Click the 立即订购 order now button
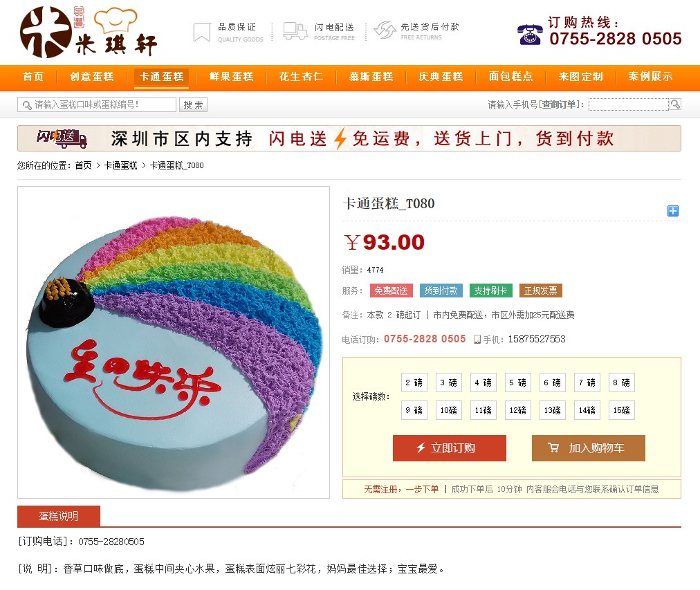Image resolution: width=700 pixels, height=590 pixels. pos(450,448)
